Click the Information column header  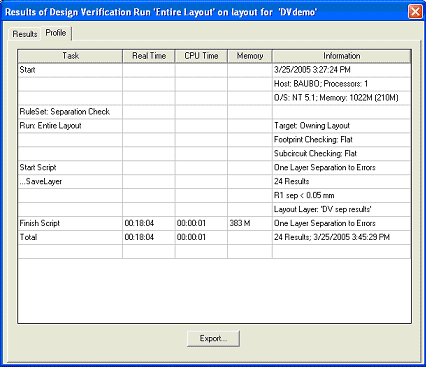342,56
